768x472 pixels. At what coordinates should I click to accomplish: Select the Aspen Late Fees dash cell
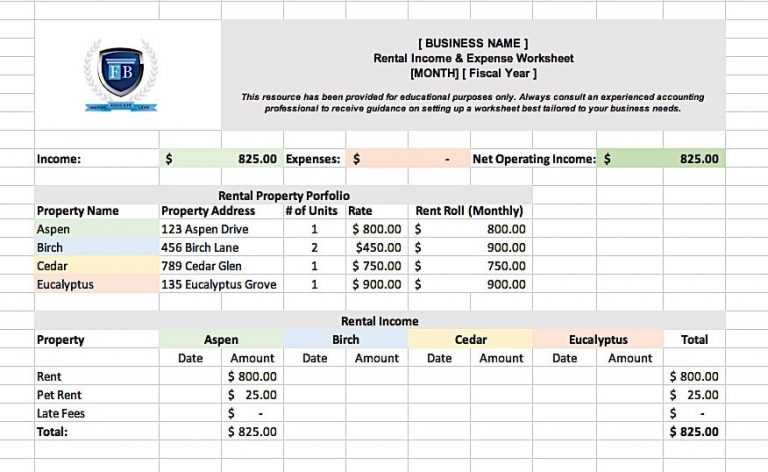[x=252, y=413]
